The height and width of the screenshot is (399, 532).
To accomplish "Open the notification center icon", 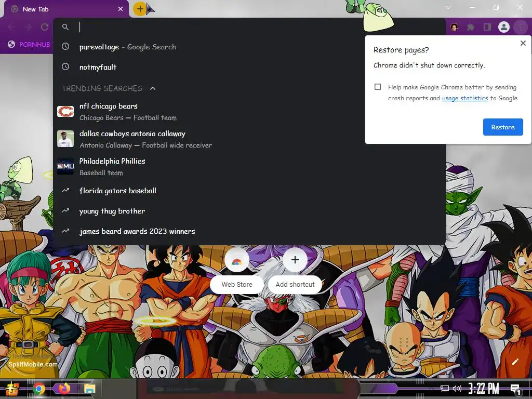I will pos(516,389).
